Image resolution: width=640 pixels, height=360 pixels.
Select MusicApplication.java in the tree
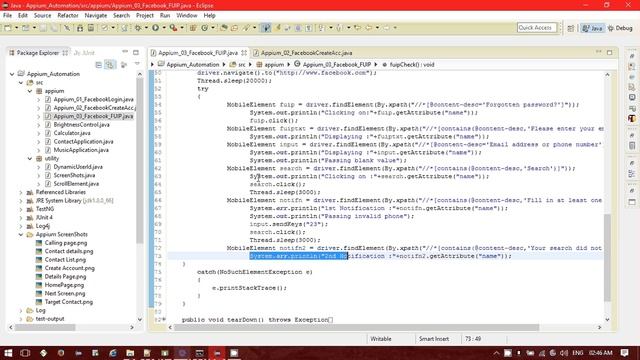tap(81, 150)
